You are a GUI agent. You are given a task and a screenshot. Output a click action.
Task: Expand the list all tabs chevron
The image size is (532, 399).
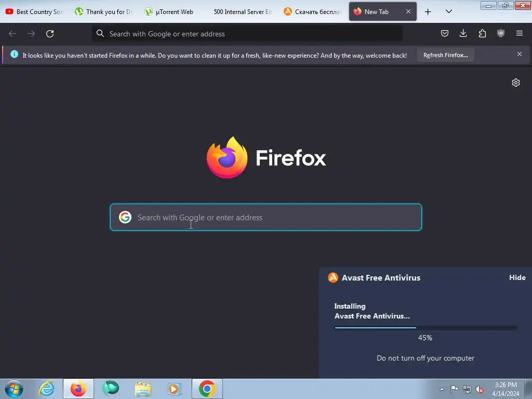click(448, 11)
